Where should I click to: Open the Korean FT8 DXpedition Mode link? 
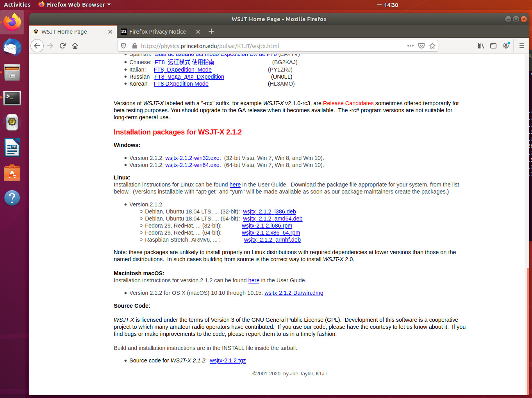[181, 84]
